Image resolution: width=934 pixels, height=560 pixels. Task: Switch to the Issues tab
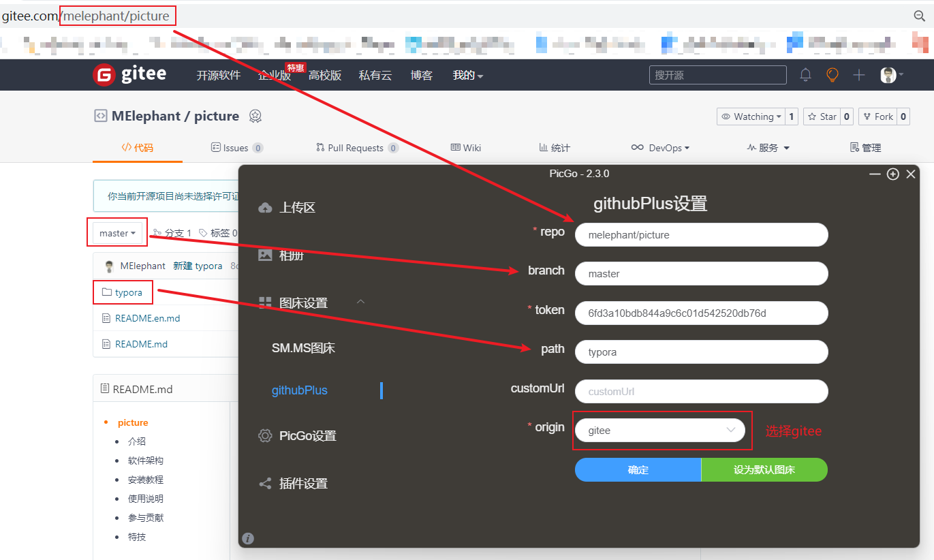[x=237, y=147]
